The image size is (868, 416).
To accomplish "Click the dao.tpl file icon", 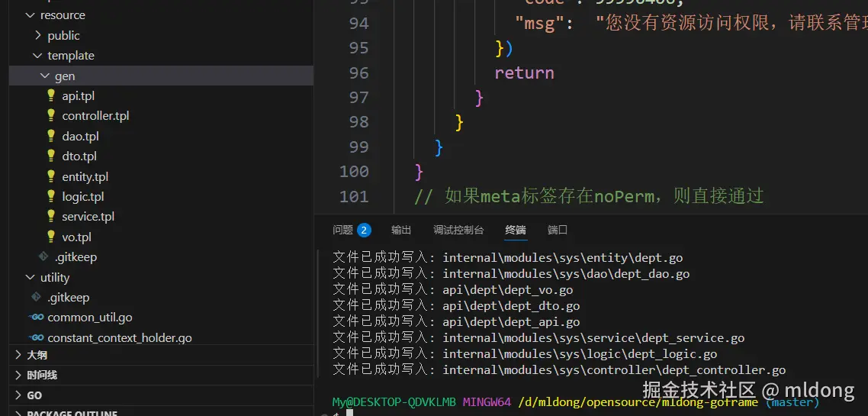I will coord(51,136).
